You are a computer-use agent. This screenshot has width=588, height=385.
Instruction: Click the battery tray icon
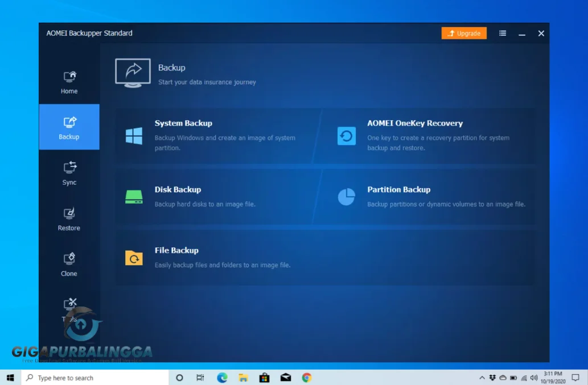513,378
